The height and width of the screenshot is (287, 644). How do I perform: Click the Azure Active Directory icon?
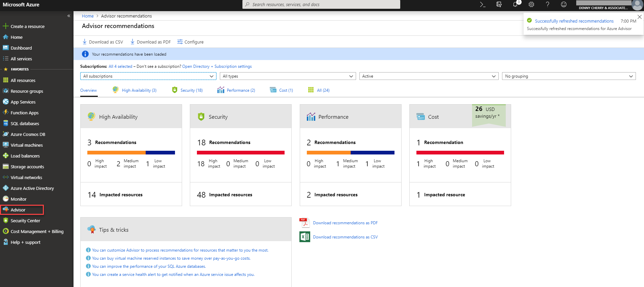(x=6, y=188)
